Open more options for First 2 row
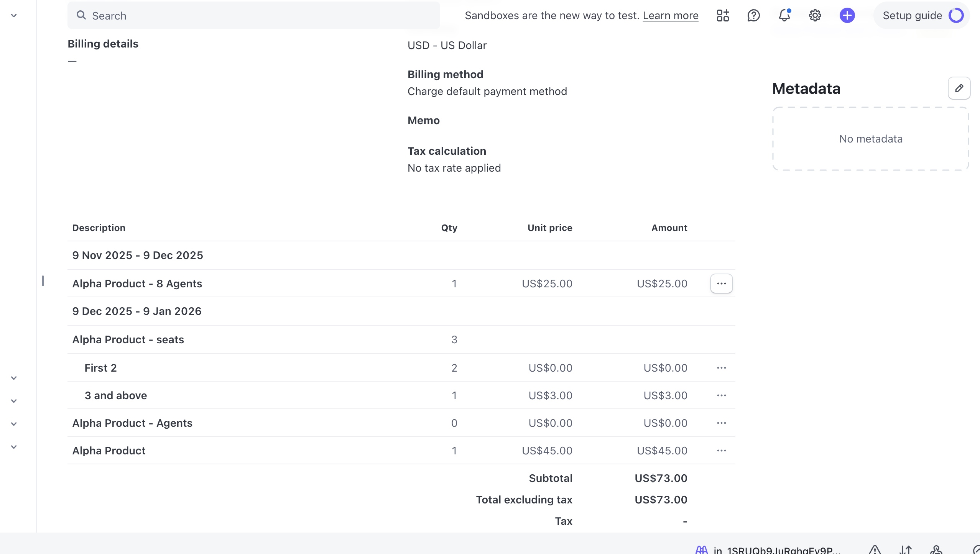 point(721,368)
